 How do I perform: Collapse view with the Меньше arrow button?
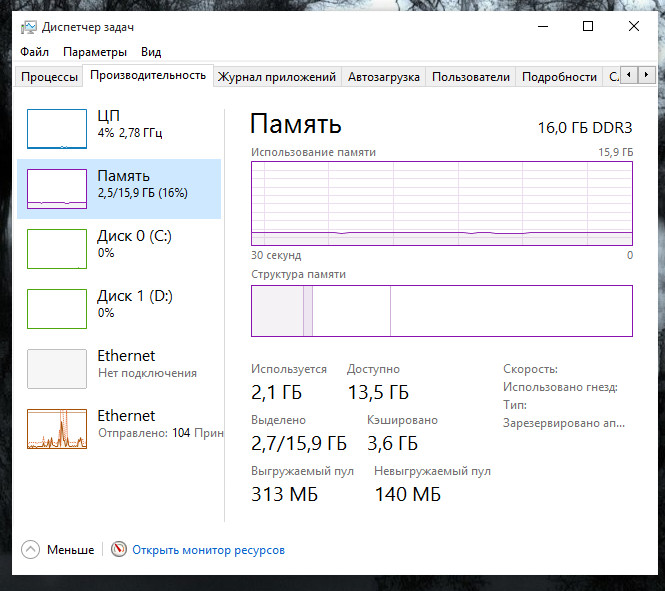(30, 550)
